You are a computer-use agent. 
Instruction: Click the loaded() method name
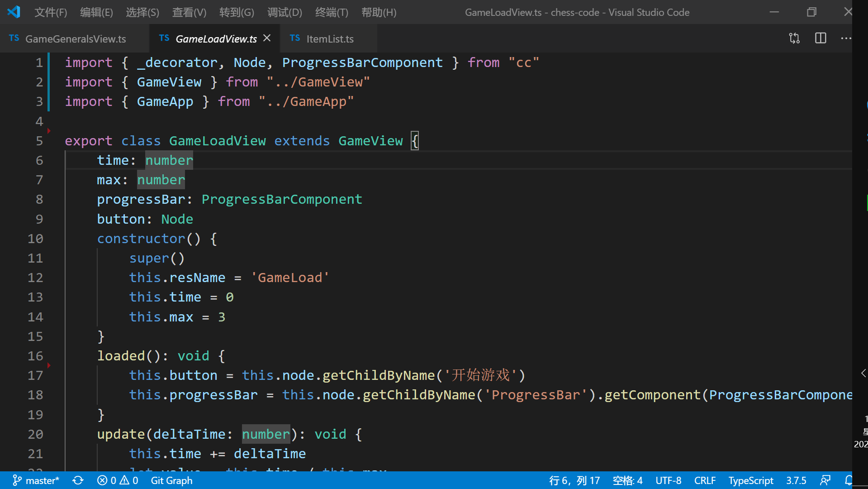click(121, 356)
